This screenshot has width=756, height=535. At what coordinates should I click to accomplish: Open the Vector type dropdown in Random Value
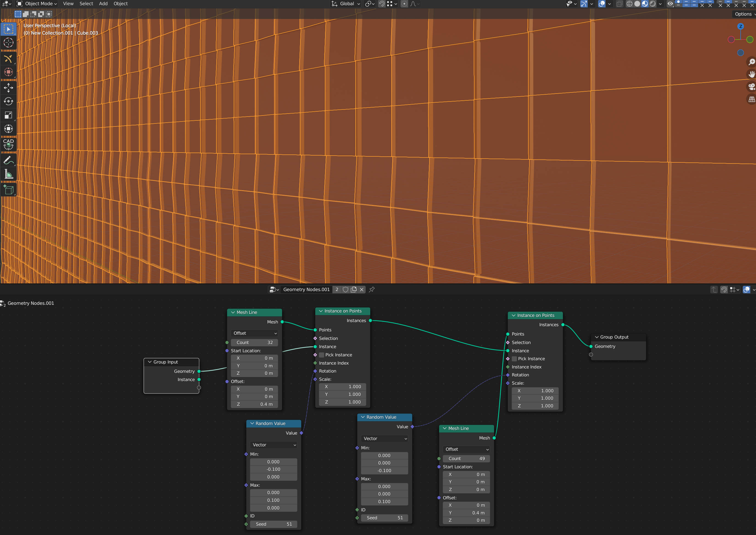(273, 445)
